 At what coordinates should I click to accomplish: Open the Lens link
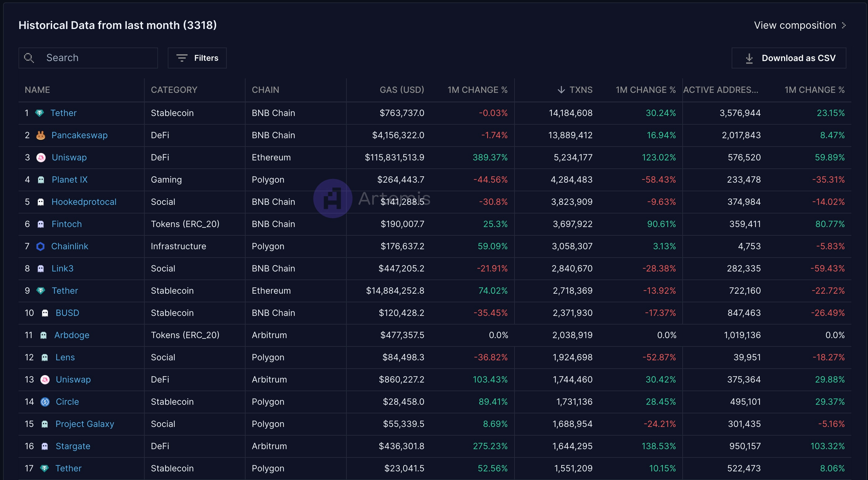(x=65, y=357)
